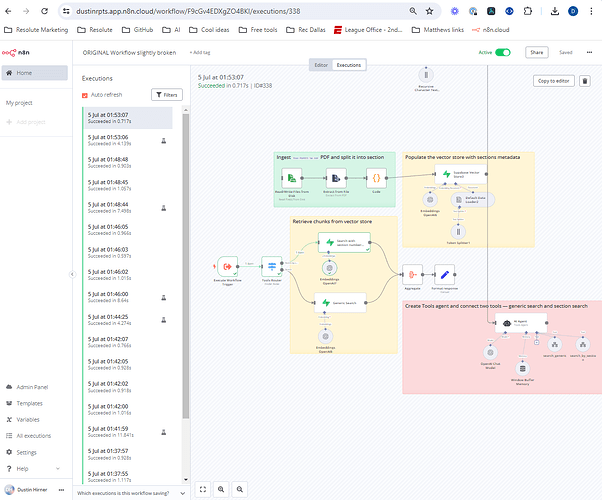Open the Dustin Hirner user options menu
Image resolution: width=602 pixels, height=500 pixels.
(61, 490)
